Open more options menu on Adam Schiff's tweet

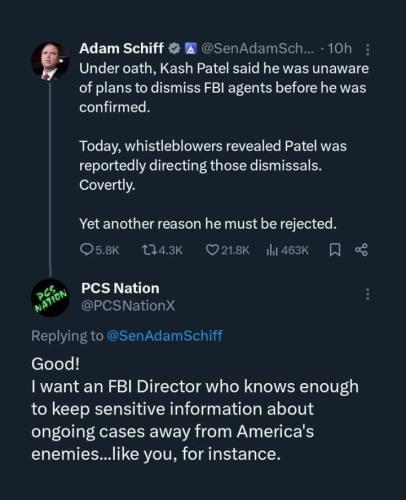point(367,49)
